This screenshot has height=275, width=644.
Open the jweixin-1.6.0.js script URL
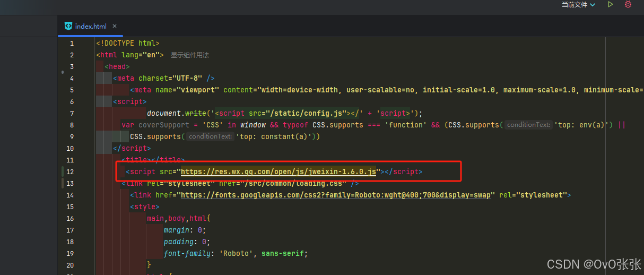click(279, 171)
